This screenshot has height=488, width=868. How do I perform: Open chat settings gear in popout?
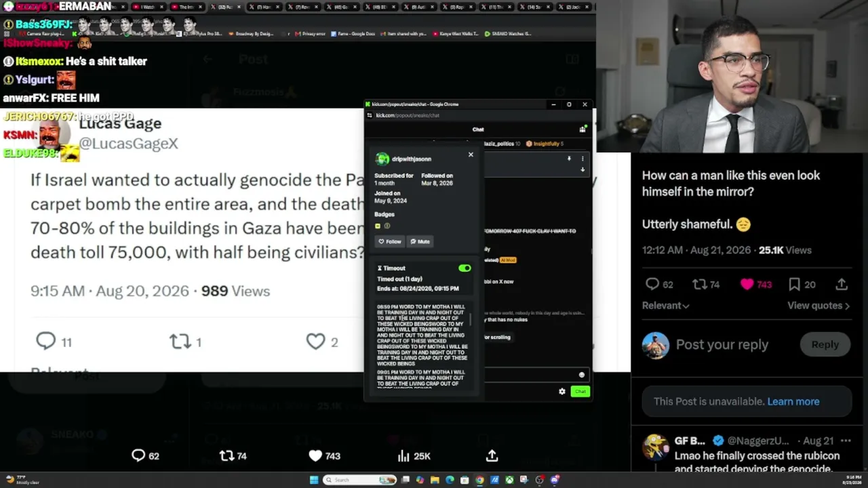click(561, 391)
